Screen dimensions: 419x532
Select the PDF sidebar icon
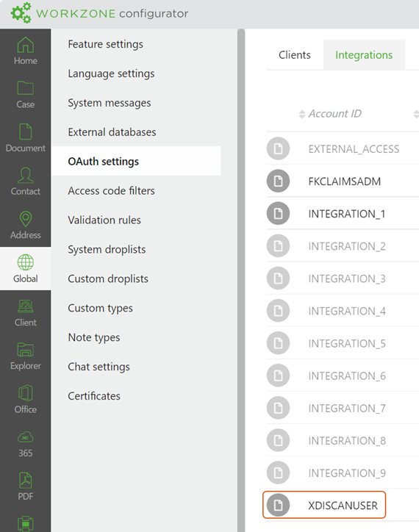pyautogui.click(x=26, y=481)
